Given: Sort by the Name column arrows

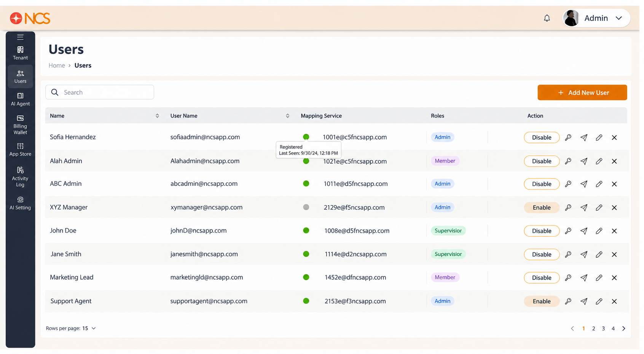Looking at the screenshot, I should pyautogui.click(x=157, y=116).
